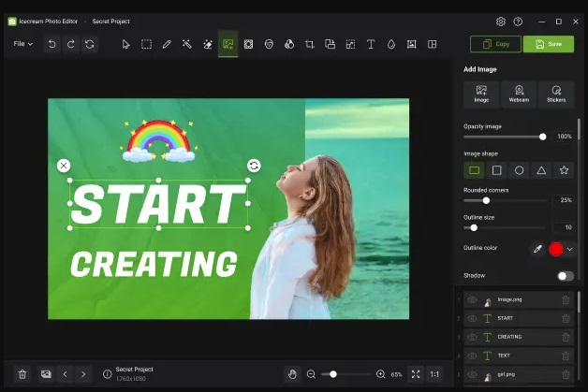The height and width of the screenshot is (392, 588).
Task: Open the File dropdown menu
Action: 23,44
